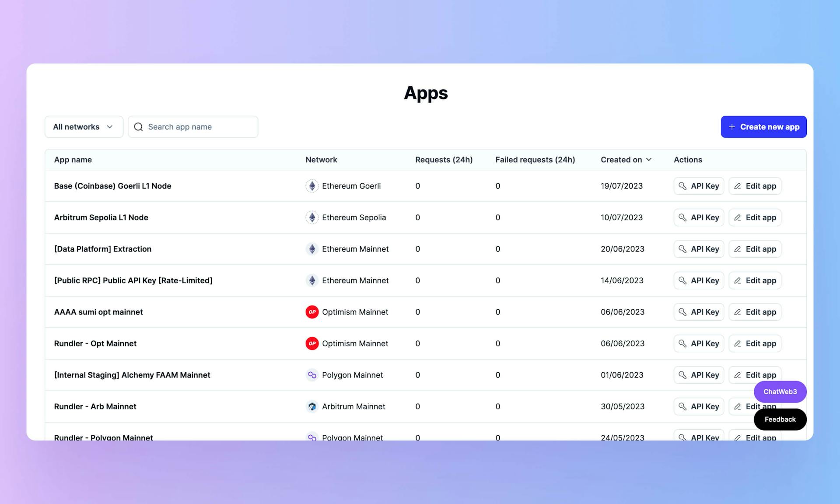840x504 pixels.
Task: Open Public RPC Public API Key app
Action: coord(133,280)
